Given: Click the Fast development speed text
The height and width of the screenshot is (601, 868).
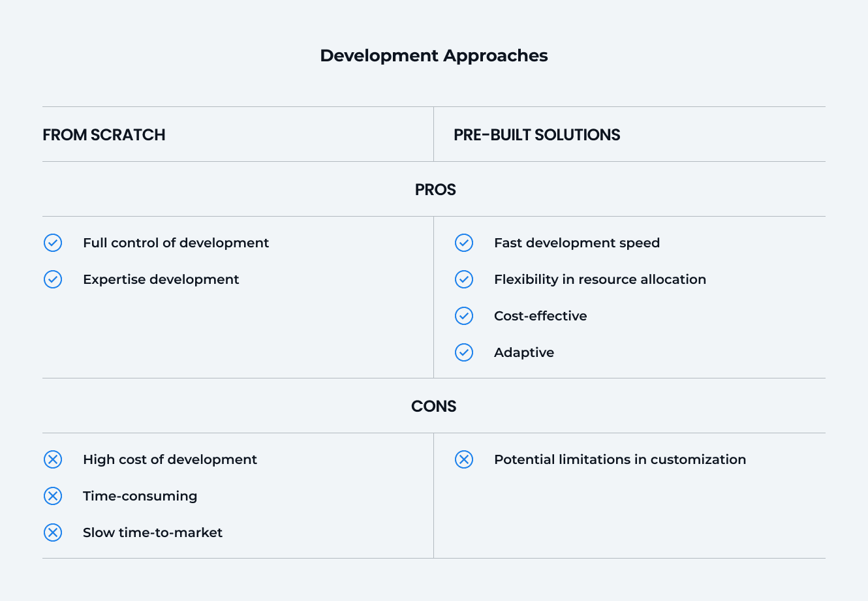Looking at the screenshot, I should (577, 243).
